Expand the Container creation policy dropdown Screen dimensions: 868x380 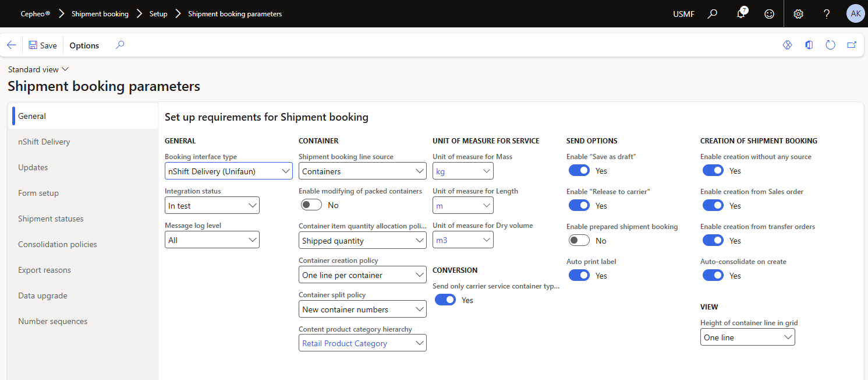[362, 275]
